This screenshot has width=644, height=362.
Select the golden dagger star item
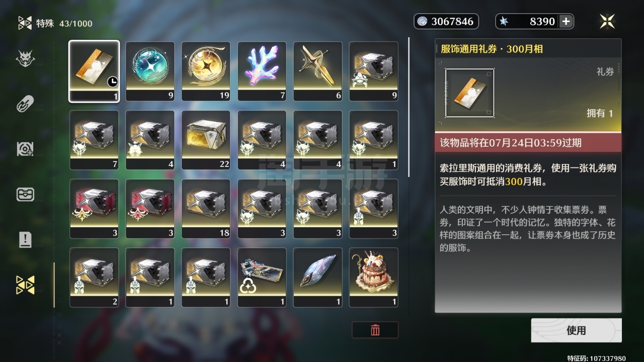tap(317, 71)
